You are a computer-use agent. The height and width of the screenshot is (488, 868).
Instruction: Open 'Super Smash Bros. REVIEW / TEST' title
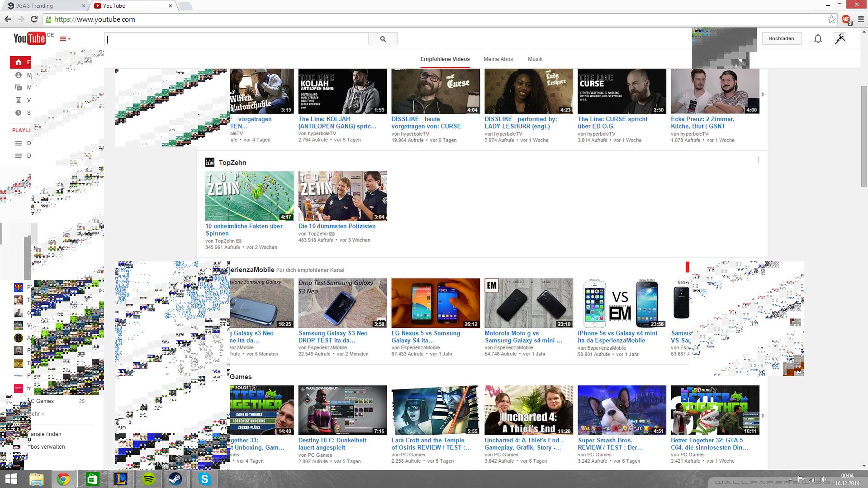(x=610, y=444)
